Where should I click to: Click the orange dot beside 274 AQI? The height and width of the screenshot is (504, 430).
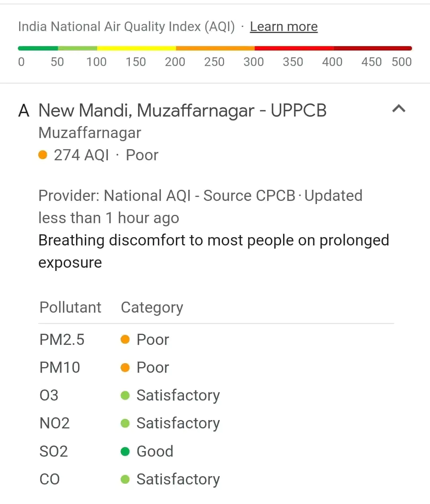43,155
